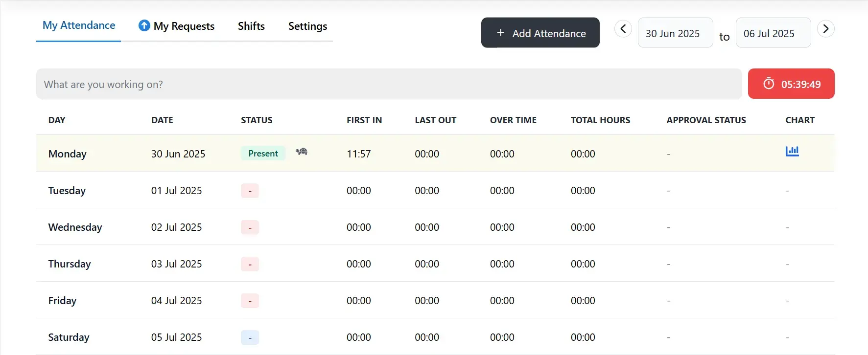Viewport: 868px width, 355px height.
Task: Switch to the My Attendance tab
Action: 79,25
